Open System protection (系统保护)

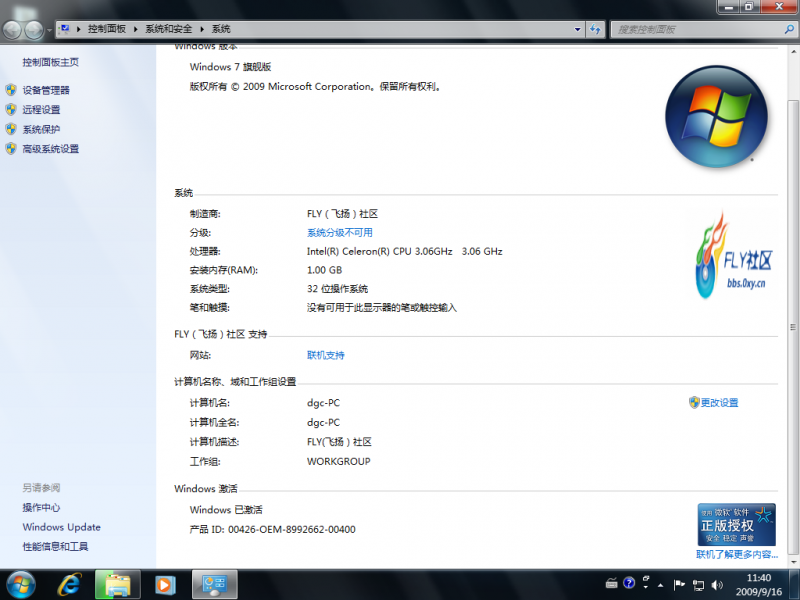[41, 130]
